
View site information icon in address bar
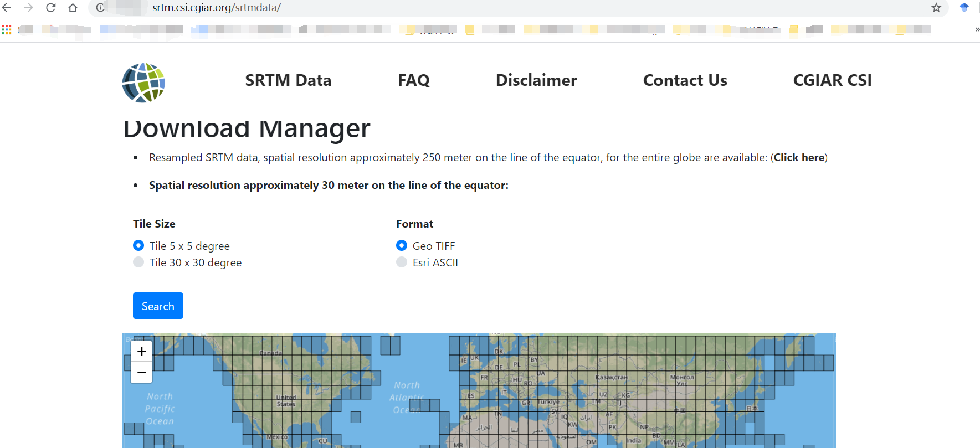click(x=100, y=8)
